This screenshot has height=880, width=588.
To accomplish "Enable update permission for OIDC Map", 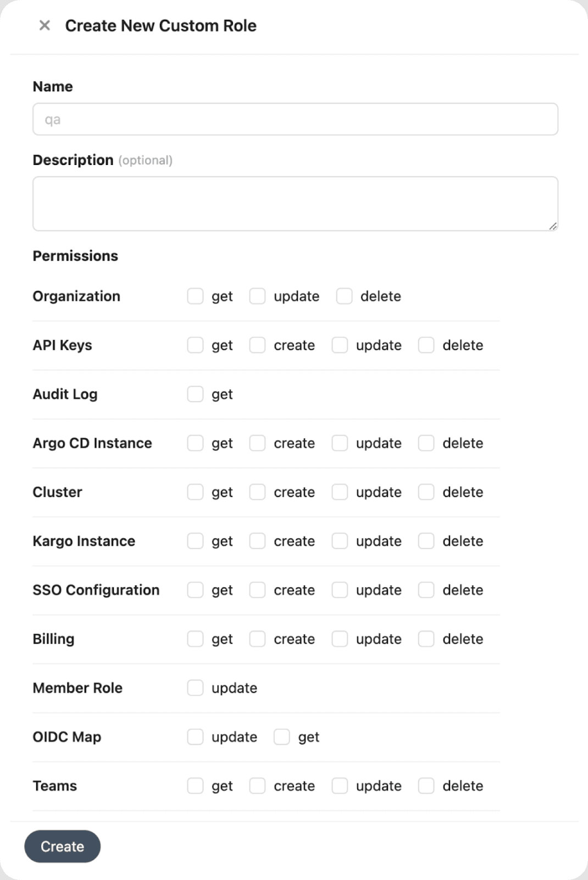I will tap(195, 736).
